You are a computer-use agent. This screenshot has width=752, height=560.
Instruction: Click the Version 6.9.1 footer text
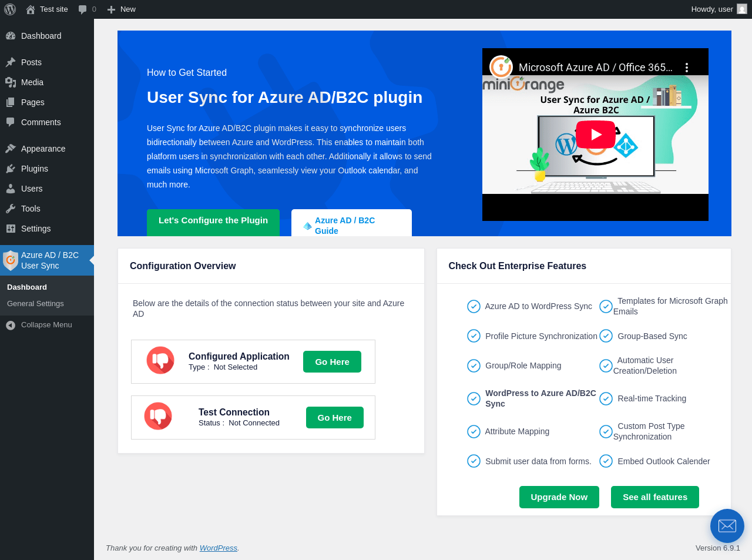(718, 548)
